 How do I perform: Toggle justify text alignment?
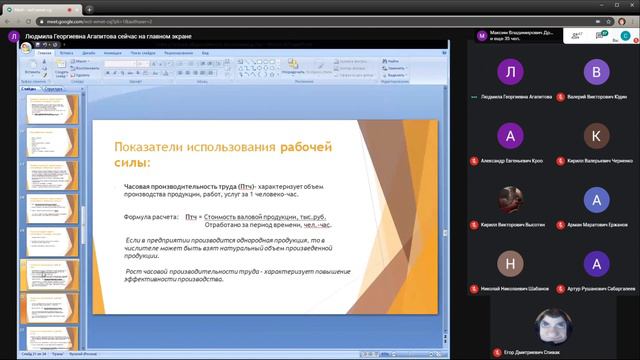(203, 73)
